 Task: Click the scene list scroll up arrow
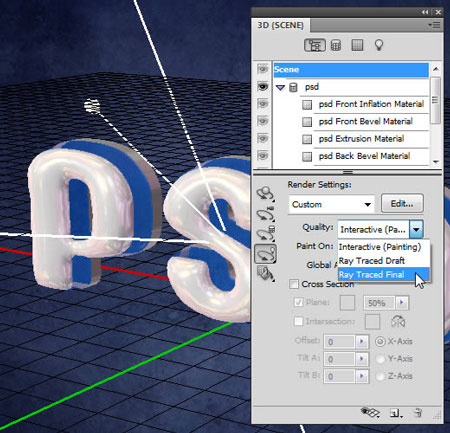435,69
